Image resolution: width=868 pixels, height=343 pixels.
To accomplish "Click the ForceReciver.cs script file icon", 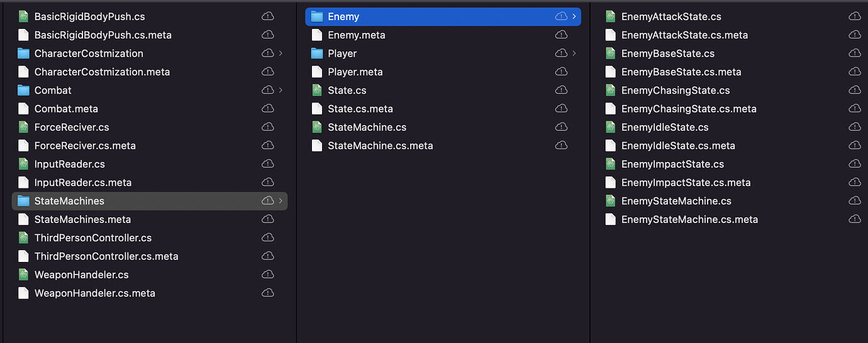I will coord(23,128).
